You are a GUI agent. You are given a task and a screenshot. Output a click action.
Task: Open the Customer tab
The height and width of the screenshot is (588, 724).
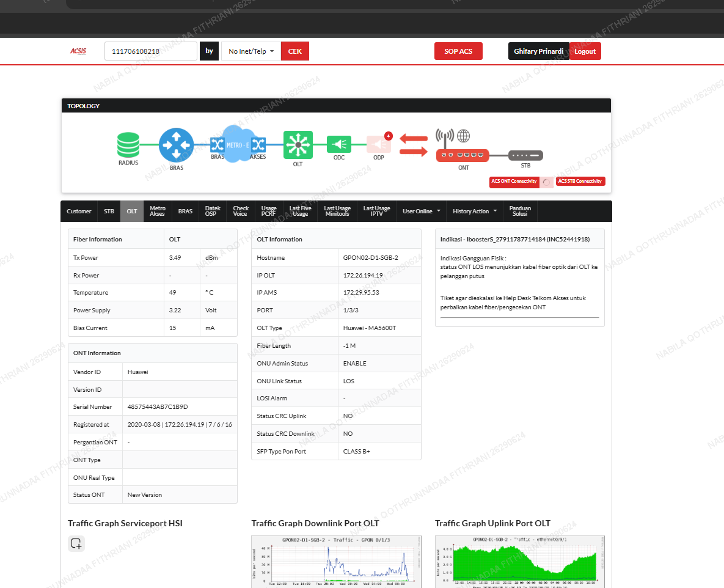coord(79,211)
